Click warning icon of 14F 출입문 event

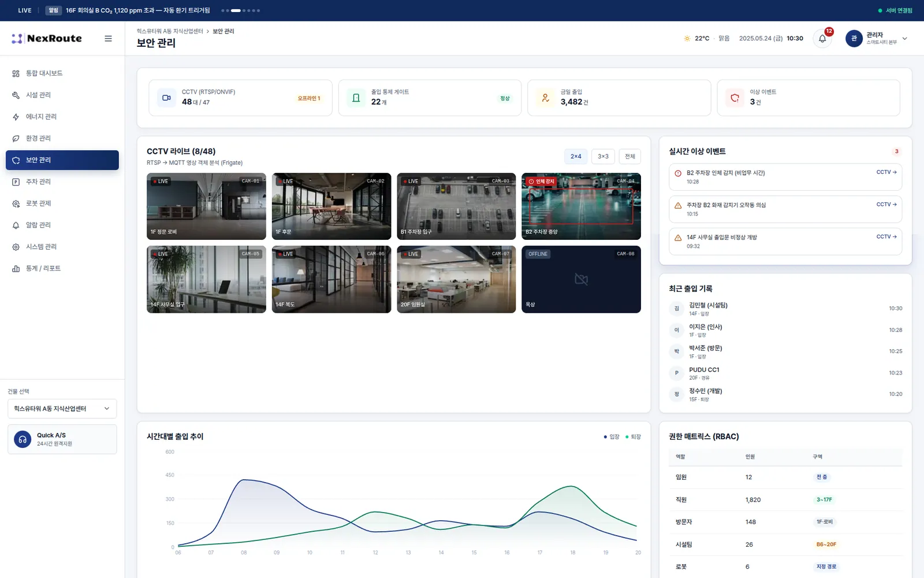pos(678,238)
